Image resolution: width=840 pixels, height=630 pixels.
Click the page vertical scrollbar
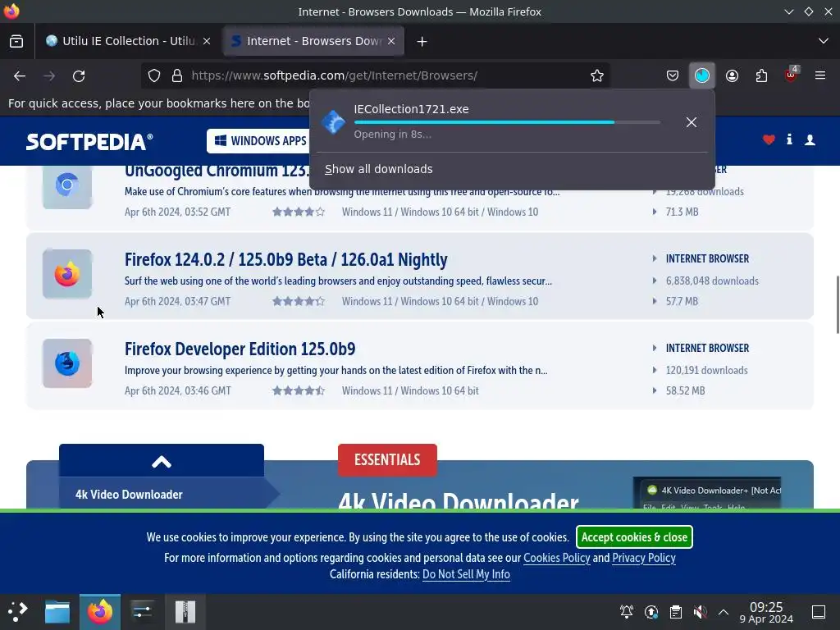(837, 304)
